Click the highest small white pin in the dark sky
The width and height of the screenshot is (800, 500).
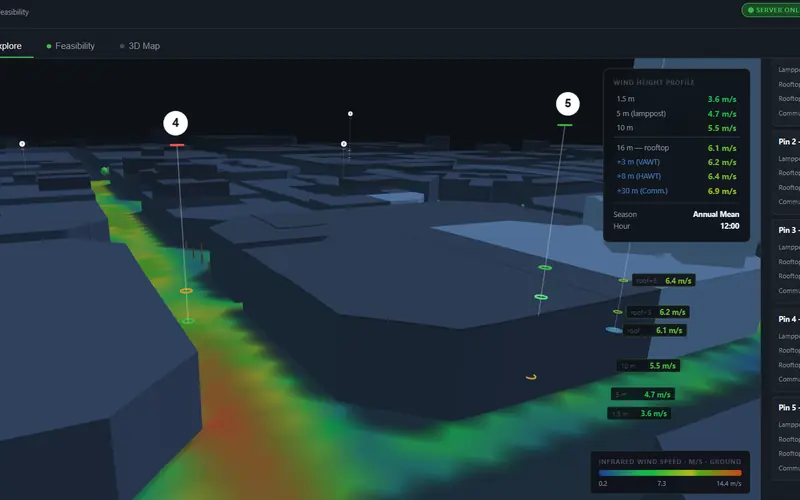pos(350,114)
